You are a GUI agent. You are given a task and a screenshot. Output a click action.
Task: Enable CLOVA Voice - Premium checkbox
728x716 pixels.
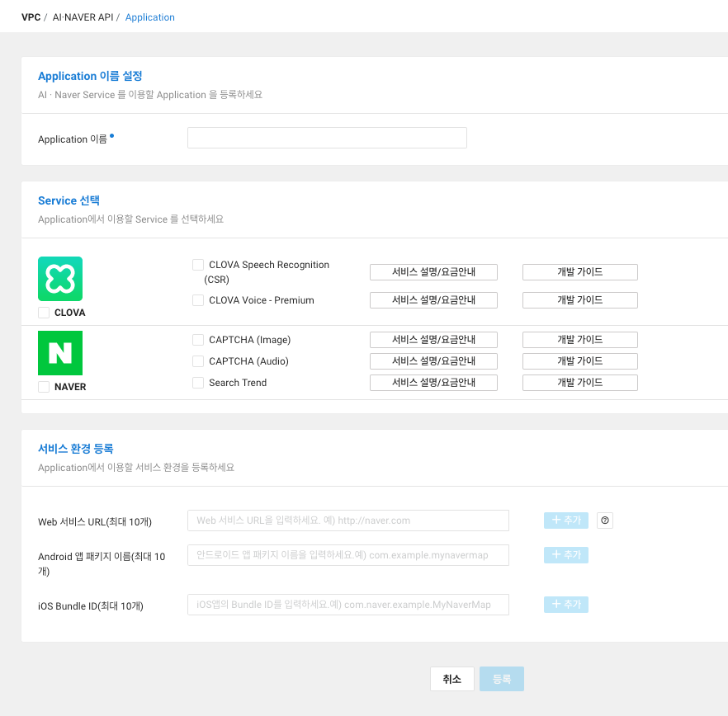[198, 300]
